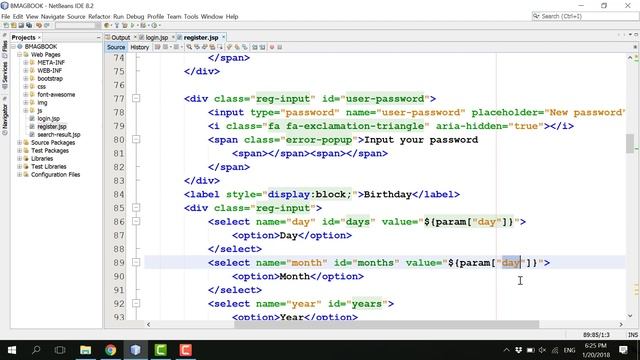Toggle Bookmark icon in editor toolbar

tap(245, 47)
